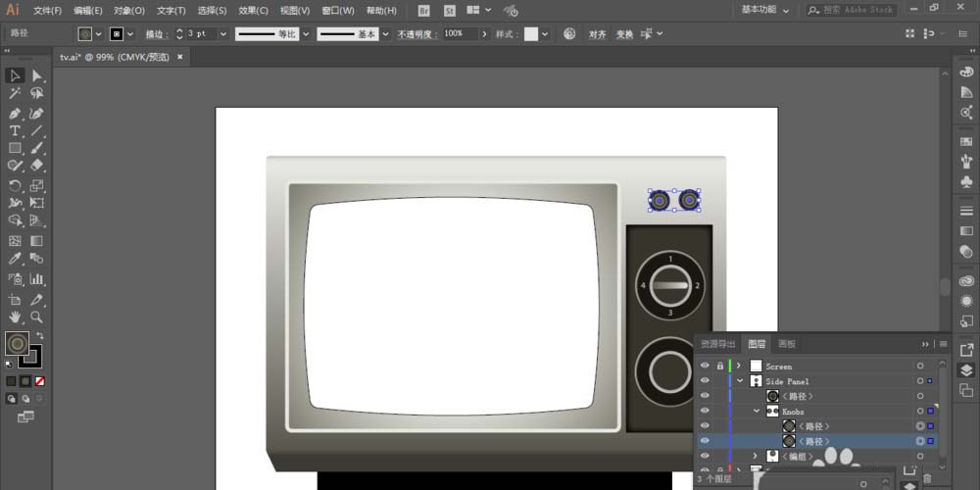Viewport: 980px width, 490px height.
Task: Select the Magic Wand tool
Action: [x=15, y=94]
